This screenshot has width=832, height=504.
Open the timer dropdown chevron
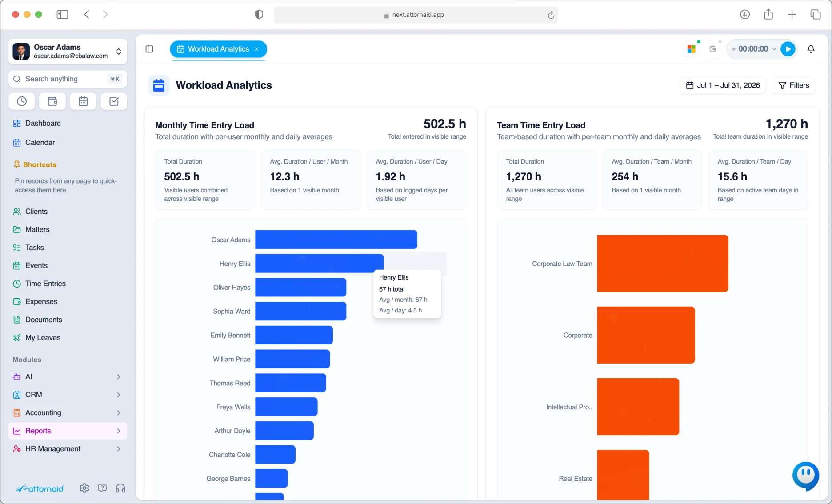tap(774, 49)
